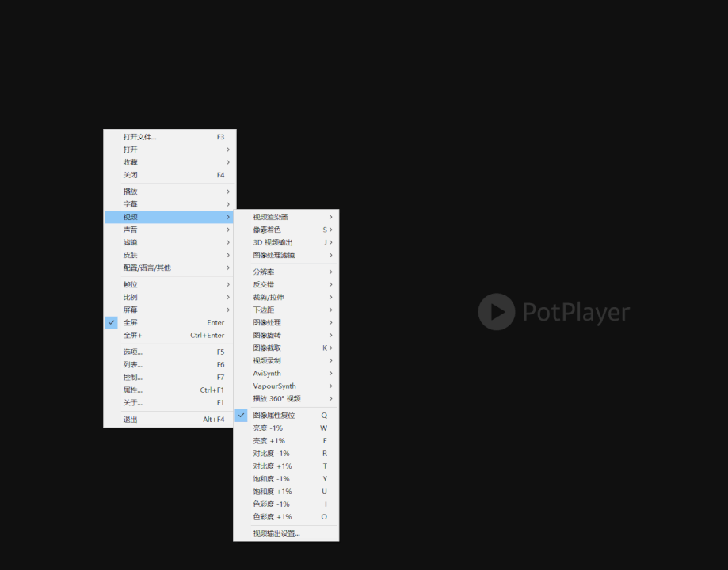Open the 帧位 submenu
Viewport: 728px width, 570px height.
(170, 284)
